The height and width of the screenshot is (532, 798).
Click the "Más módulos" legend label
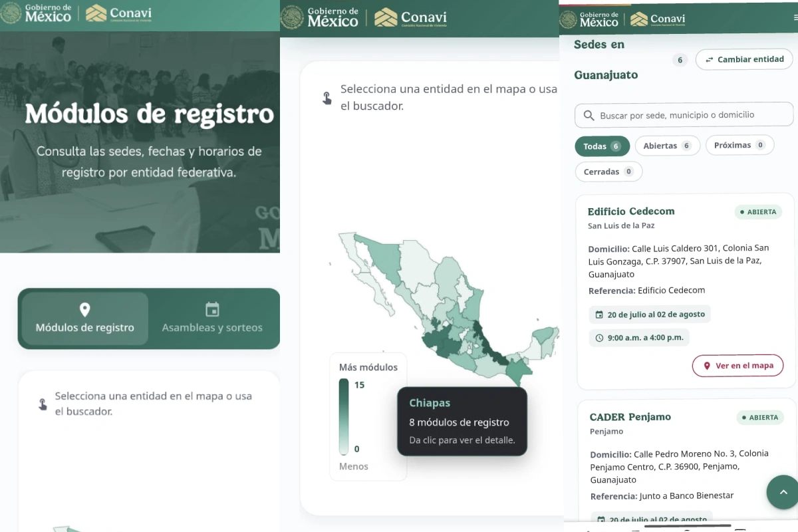pos(368,367)
